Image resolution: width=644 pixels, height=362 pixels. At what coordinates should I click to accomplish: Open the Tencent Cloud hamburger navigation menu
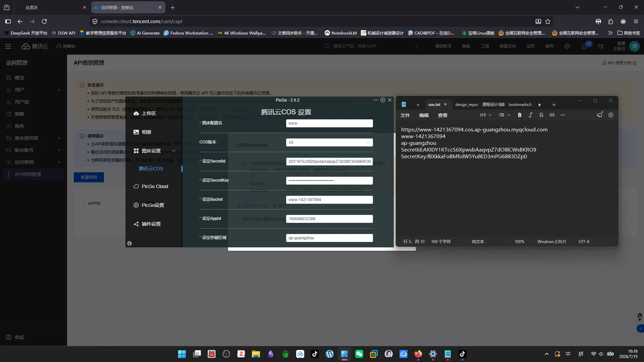coord(8,46)
